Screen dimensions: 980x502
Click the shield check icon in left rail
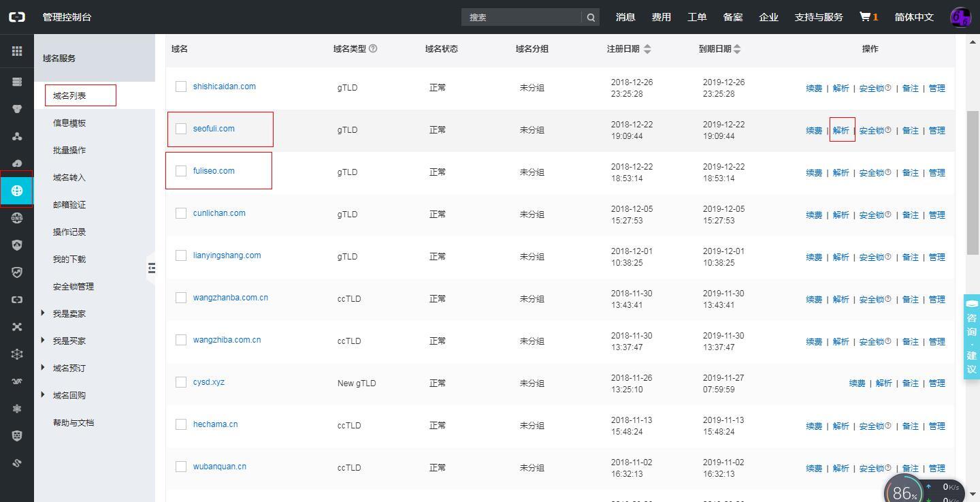tap(17, 272)
